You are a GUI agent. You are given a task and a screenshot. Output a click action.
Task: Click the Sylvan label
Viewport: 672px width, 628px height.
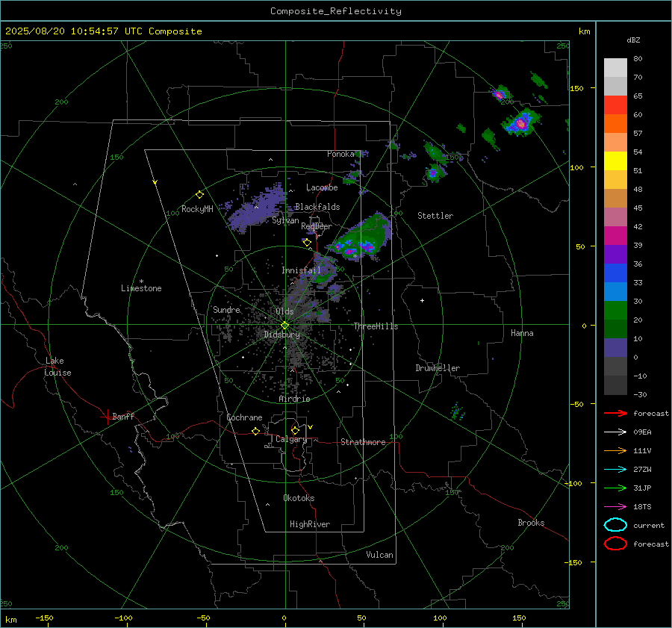tap(285, 220)
